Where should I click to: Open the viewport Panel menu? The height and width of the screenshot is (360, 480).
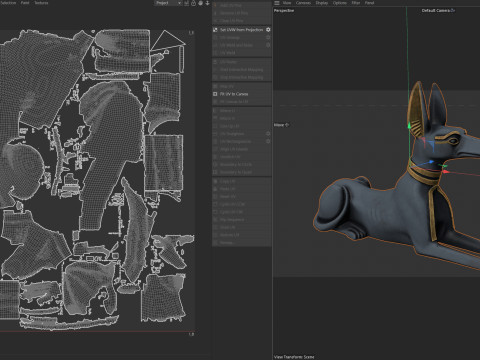coord(369,3)
